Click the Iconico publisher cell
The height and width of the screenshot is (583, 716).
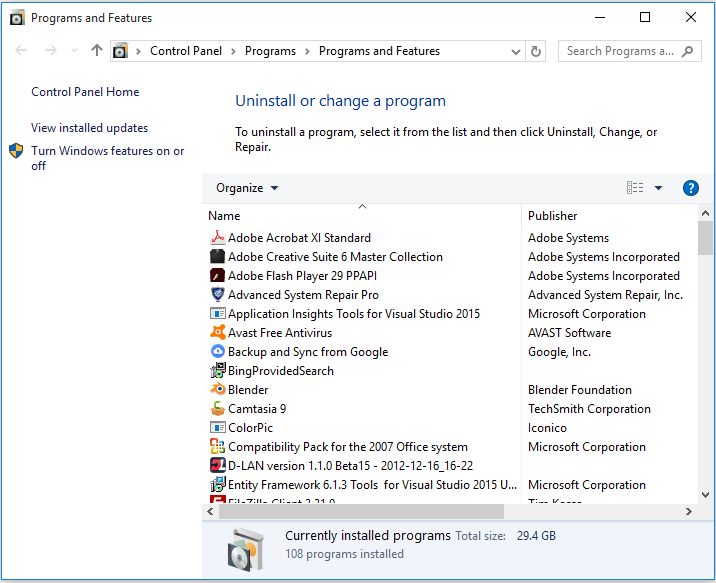[x=547, y=428]
